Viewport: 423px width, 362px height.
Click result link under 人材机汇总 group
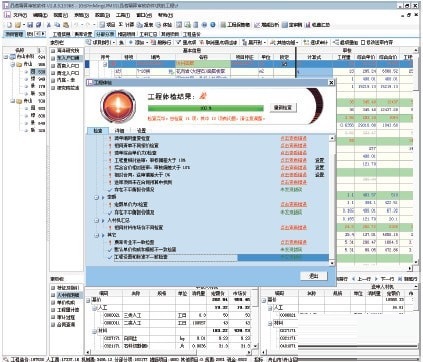click(x=293, y=228)
